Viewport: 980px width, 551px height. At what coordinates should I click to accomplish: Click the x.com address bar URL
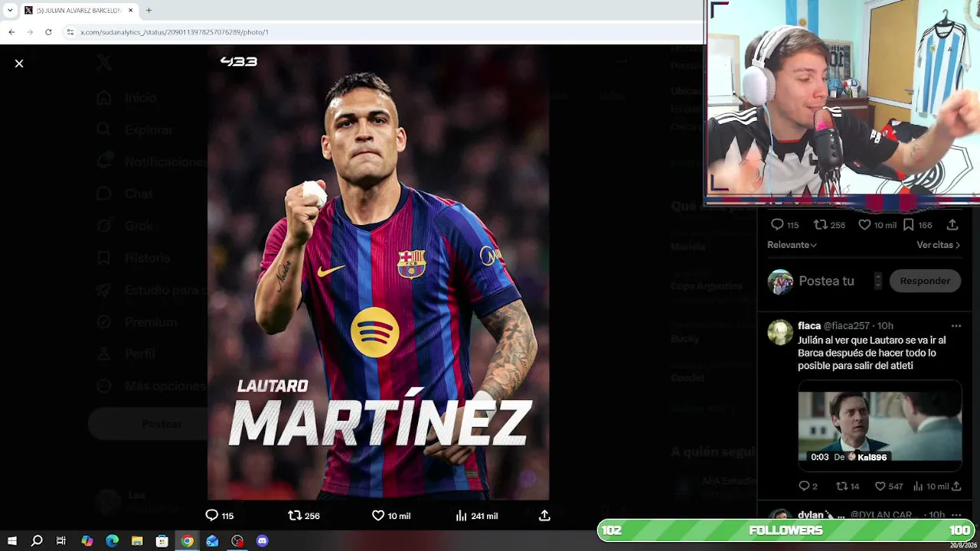tap(175, 32)
